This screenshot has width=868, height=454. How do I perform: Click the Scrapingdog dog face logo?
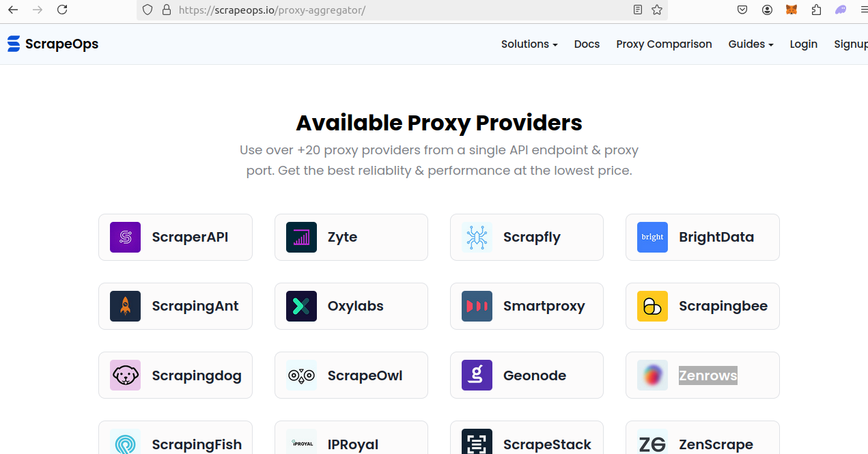click(125, 375)
